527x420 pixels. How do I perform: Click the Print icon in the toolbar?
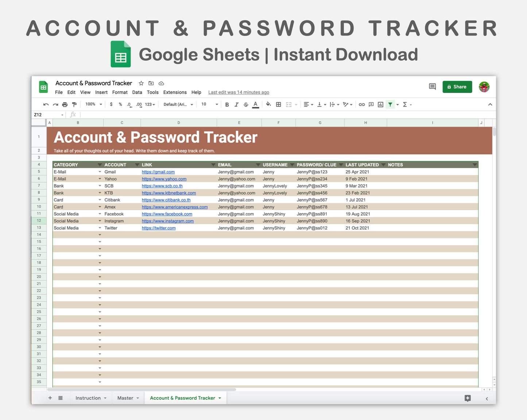point(65,104)
